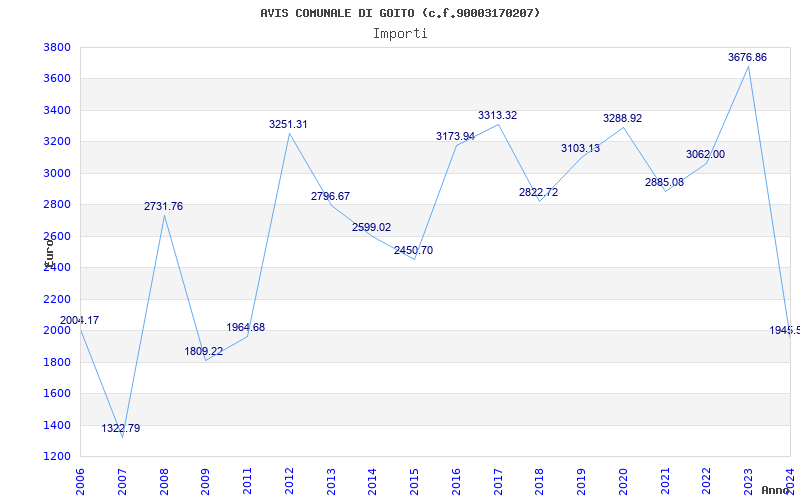Click the 2885.08 value label
The height and width of the screenshot is (500, 800).
click(x=664, y=182)
